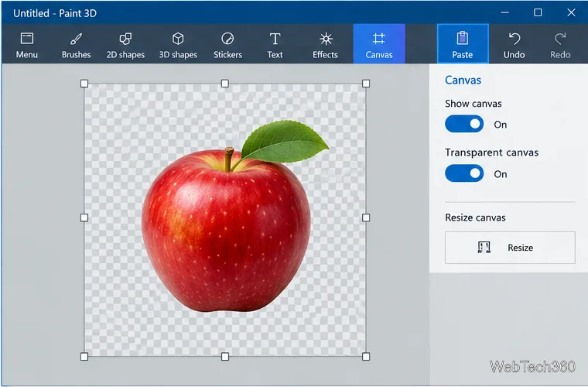Click the top-middle canvas handle
Image resolution: width=588 pixels, height=387 pixels.
[x=225, y=84]
